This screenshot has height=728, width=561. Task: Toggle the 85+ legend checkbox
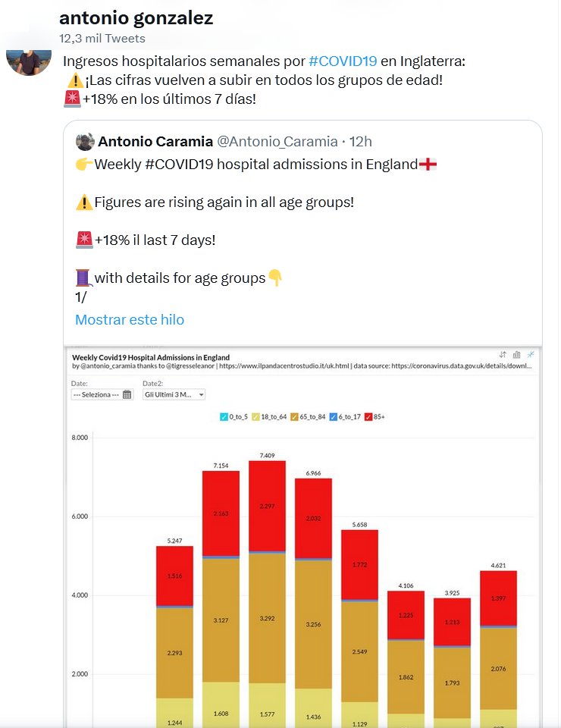369,417
